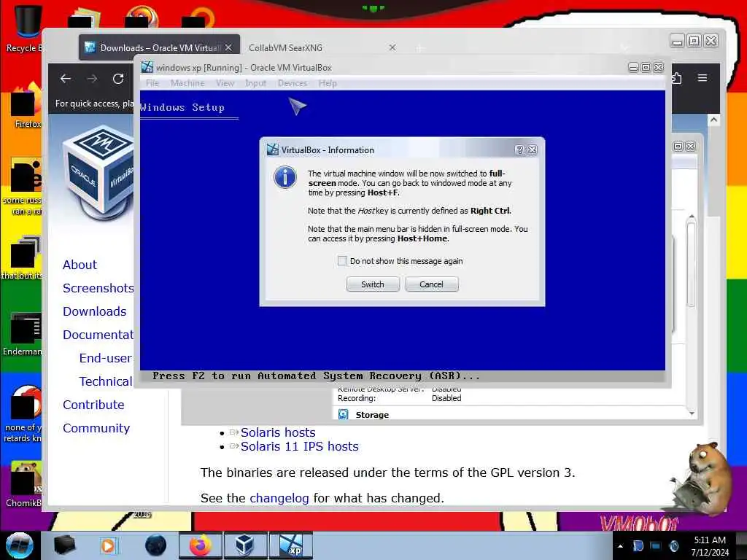
Task: Open the Documentation link in sidebar
Action: pyautogui.click(x=98, y=335)
